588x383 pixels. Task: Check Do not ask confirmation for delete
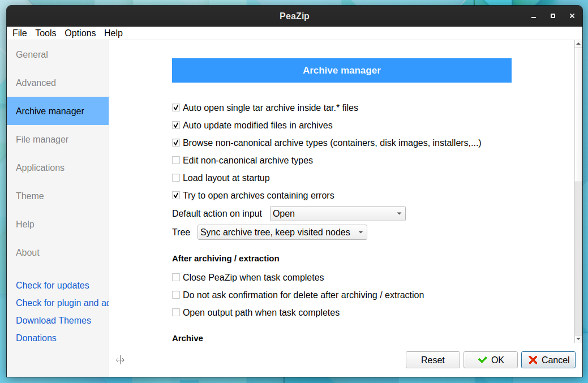pyautogui.click(x=176, y=295)
